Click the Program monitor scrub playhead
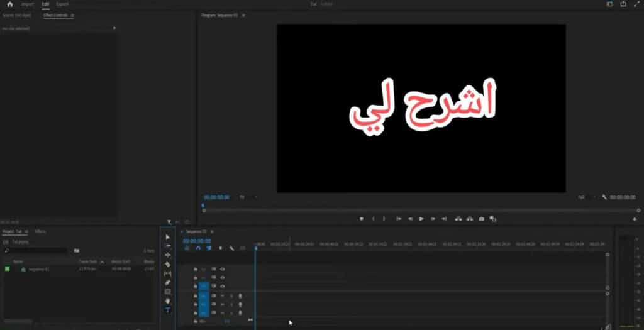644x330 pixels. (x=203, y=205)
